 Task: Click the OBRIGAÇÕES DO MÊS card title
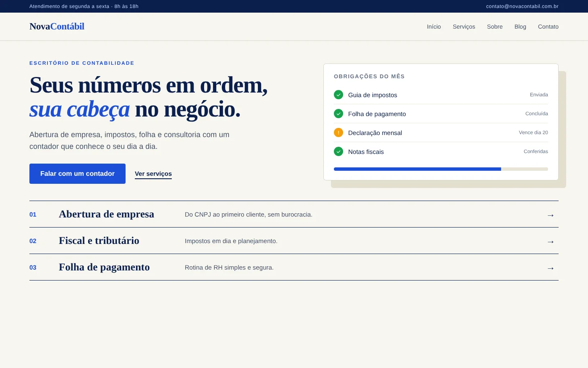tap(369, 77)
